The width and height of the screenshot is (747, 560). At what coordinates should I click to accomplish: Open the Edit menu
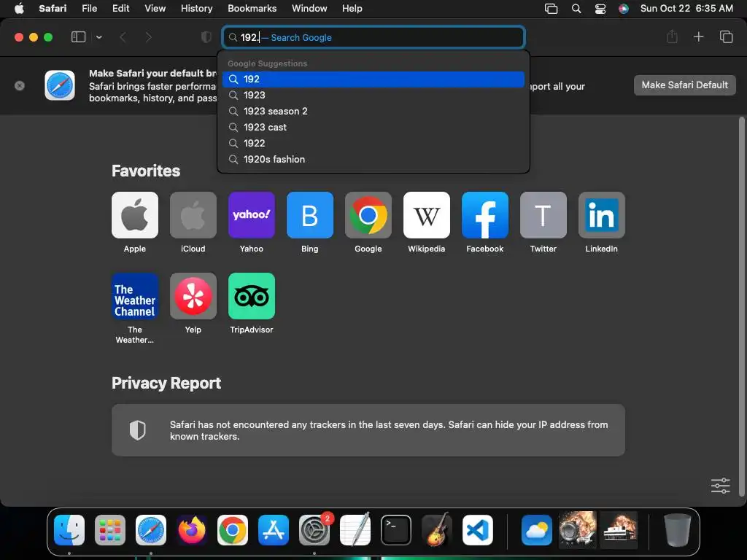[x=120, y=8]
